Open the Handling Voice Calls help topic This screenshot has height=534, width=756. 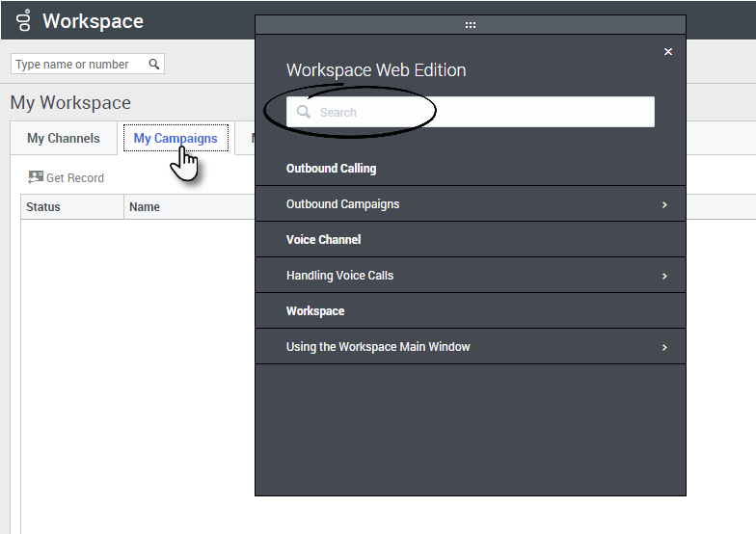coord(340,276)
